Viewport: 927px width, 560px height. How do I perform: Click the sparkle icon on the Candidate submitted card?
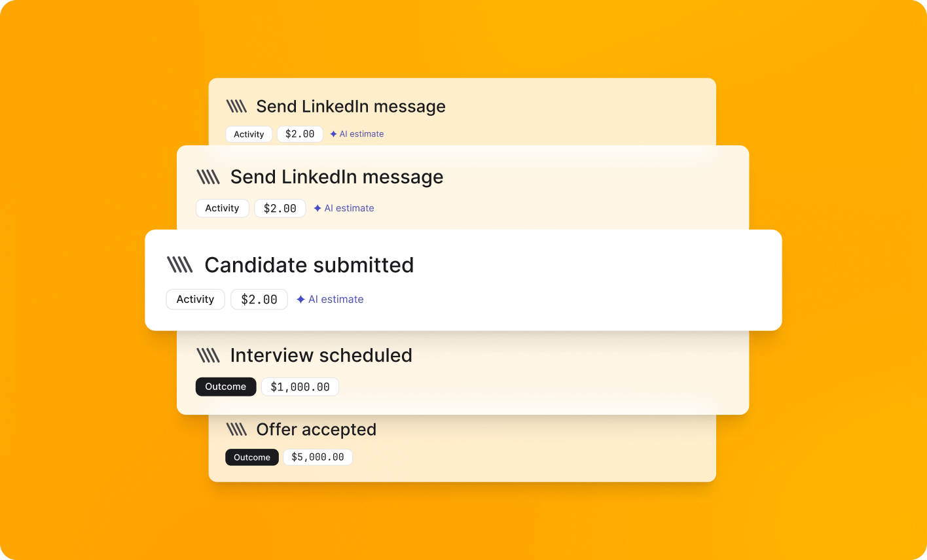(300, 299)
